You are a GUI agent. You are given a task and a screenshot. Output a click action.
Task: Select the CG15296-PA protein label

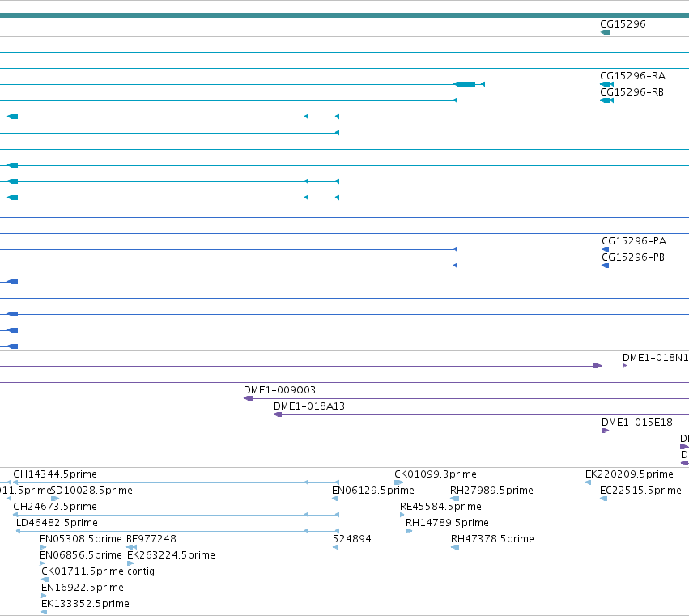coord(634,241)
